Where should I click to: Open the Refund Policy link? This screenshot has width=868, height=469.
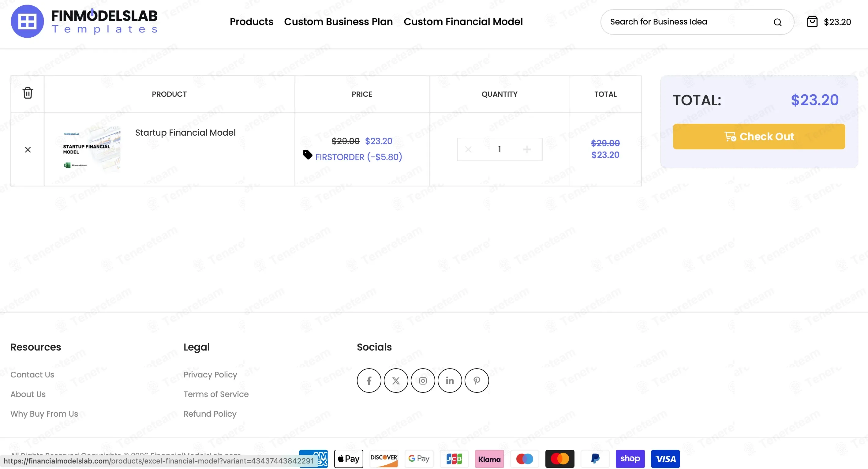(x=210, y=414)
